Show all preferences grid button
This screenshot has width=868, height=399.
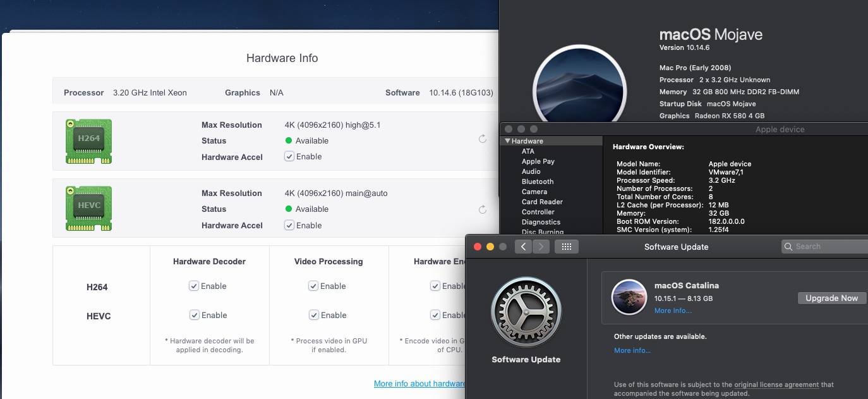[567, 247]
